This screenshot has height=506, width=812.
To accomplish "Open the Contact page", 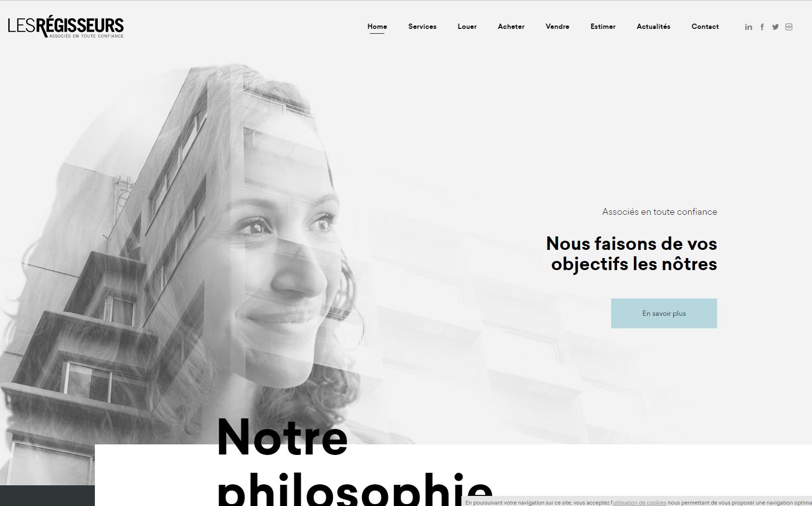I will click(x=705, y=26).
